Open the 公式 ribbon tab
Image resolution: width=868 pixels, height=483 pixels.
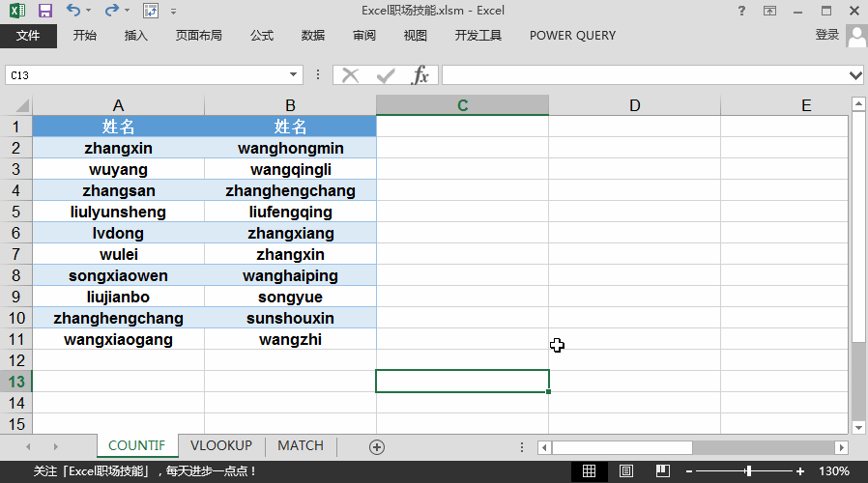click(x=262, y=36)
